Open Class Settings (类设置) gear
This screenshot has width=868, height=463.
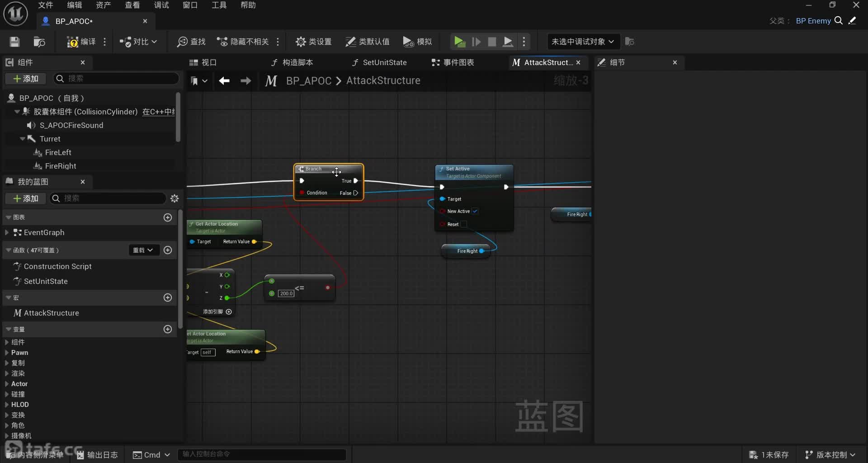pyautogui.click(x=301, y=42)
